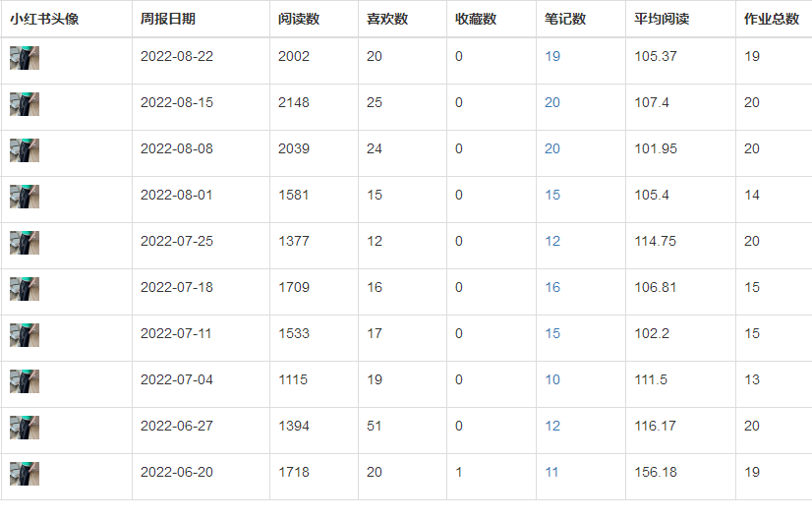Image resolution: width=812 pixels, height=518 pixels.
Task: Click the 周报日期 column header
Action: tap(168, 19)
